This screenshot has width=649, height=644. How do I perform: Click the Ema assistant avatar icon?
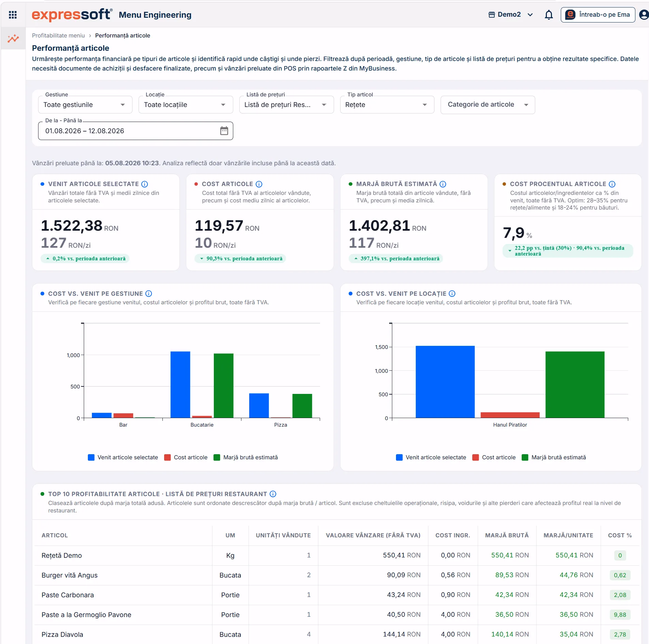(x=570, y=15)
